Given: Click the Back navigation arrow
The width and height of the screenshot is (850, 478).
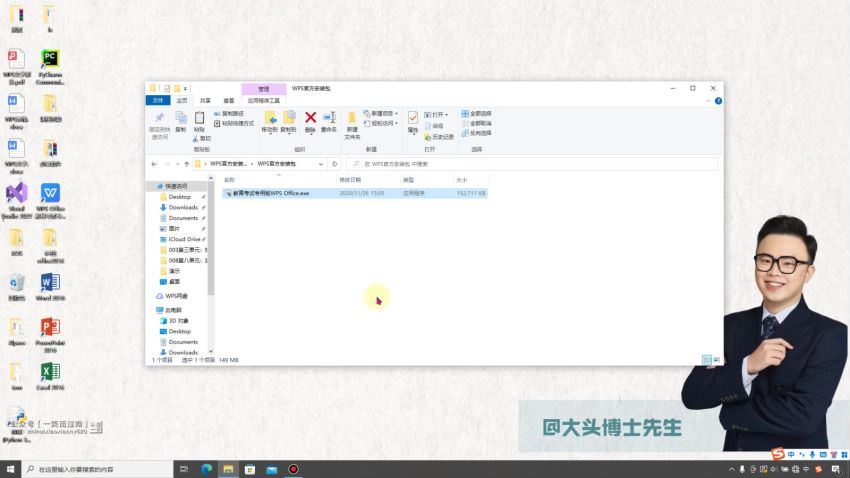Looking at the screenshot, I should click(x=154, y=164).
